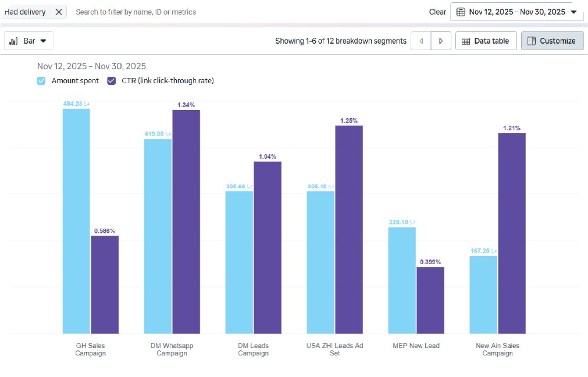Open the Data table view
This screenshot has height=377, width=588.
(x=486, y=41)
